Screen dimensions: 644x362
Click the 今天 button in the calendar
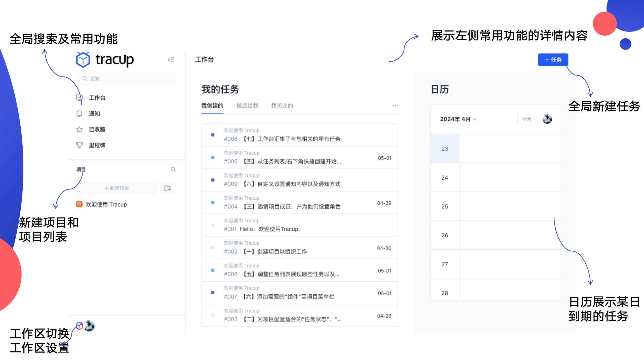526,119
